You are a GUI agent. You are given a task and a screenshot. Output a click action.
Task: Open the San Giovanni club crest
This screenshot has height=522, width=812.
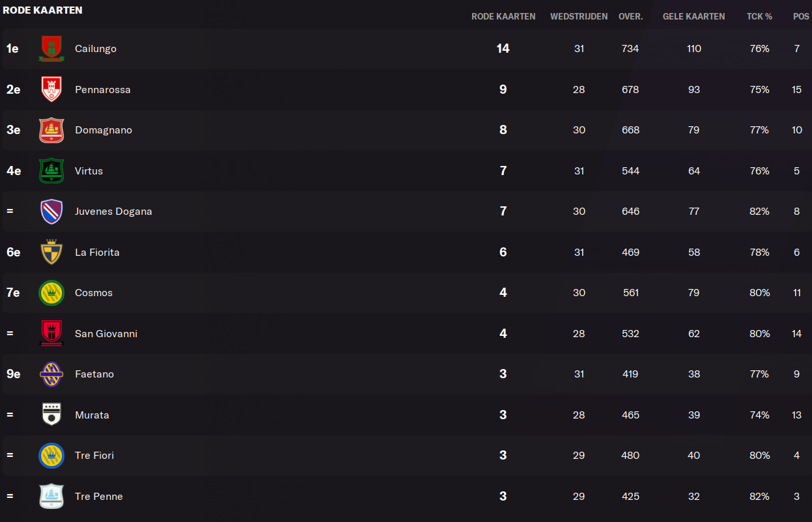coord(51,333)
